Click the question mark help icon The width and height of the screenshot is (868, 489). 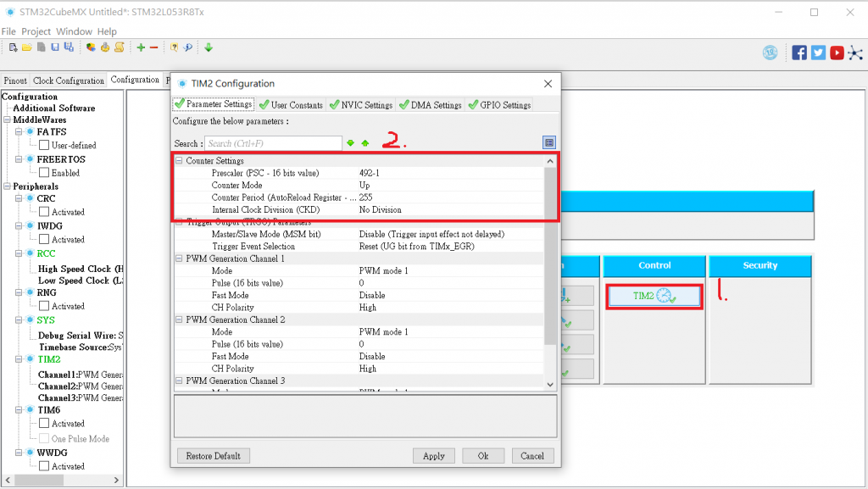point(174,47)
